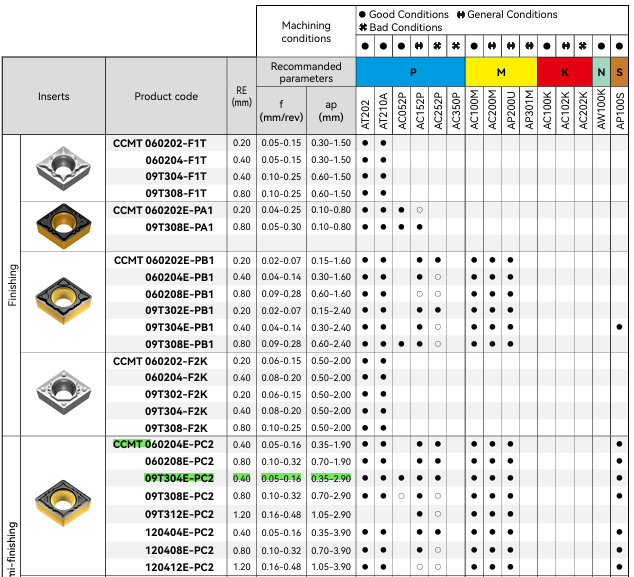634x577 pixels.
Task: Click the AC350P grade column header
Action: [x=456, y=110]
